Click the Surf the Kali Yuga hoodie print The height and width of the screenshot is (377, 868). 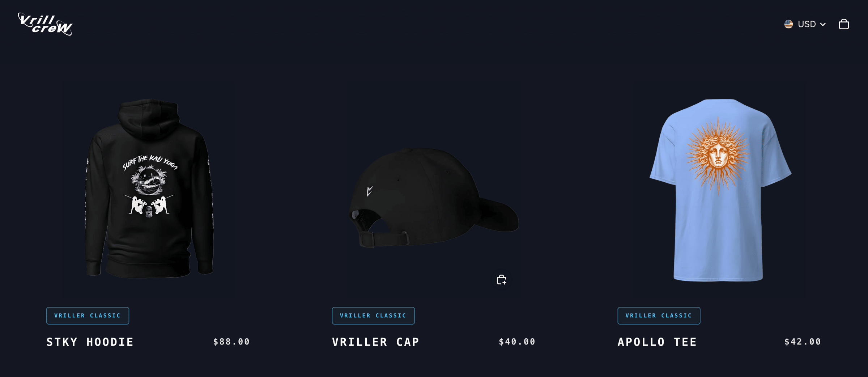pyautogui.click(x=150, y=186)
